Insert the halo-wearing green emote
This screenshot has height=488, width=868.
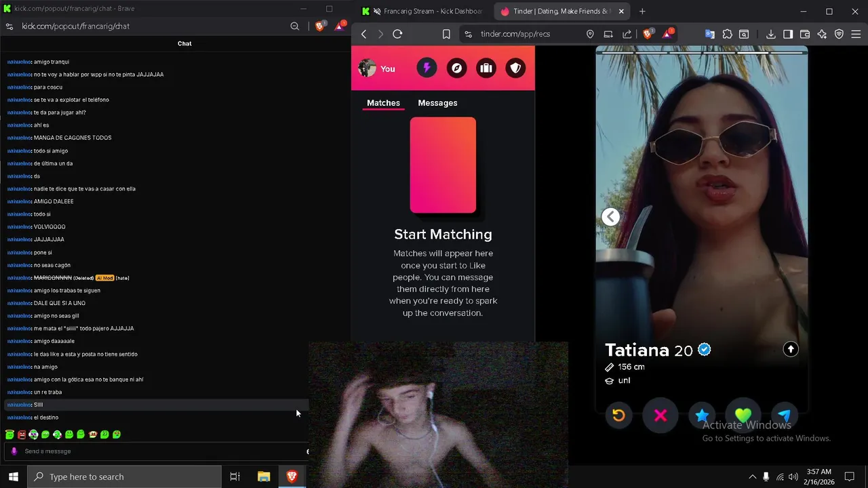(9, 434)
